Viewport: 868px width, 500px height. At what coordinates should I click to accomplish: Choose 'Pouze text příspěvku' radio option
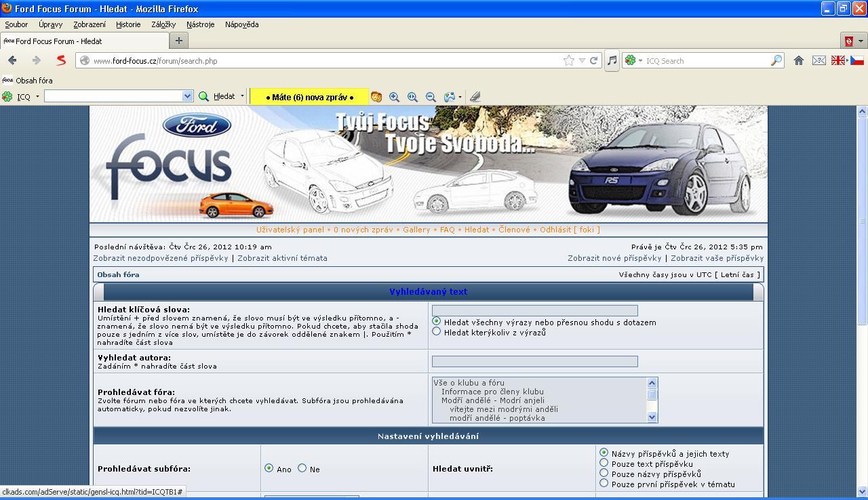pyautogui.click(x=604, y=463)
